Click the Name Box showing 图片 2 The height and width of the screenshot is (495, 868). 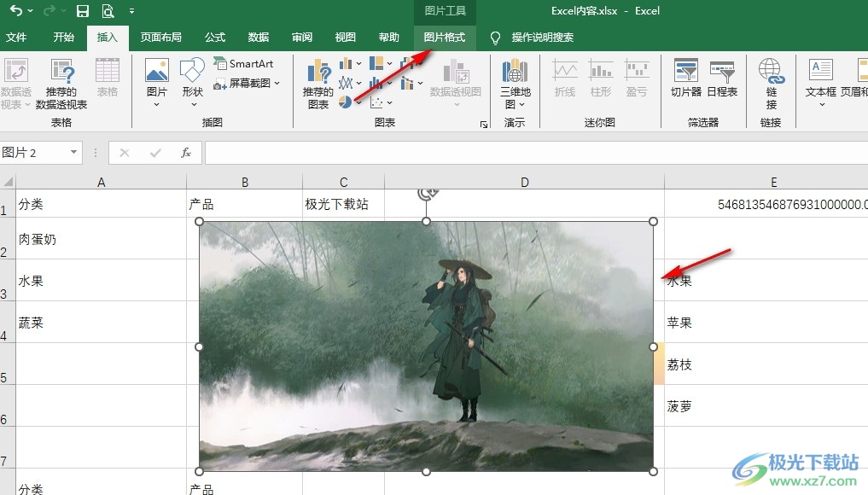pos(34,153)
